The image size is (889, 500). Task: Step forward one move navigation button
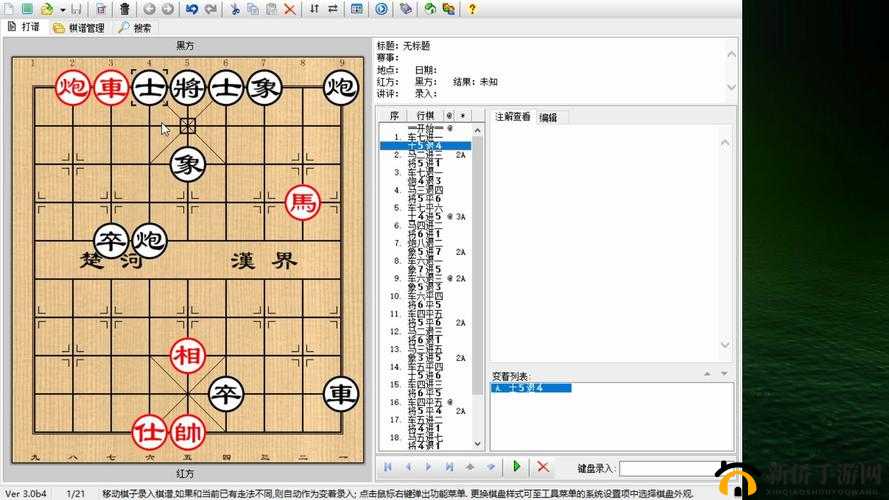coord(429,467)
